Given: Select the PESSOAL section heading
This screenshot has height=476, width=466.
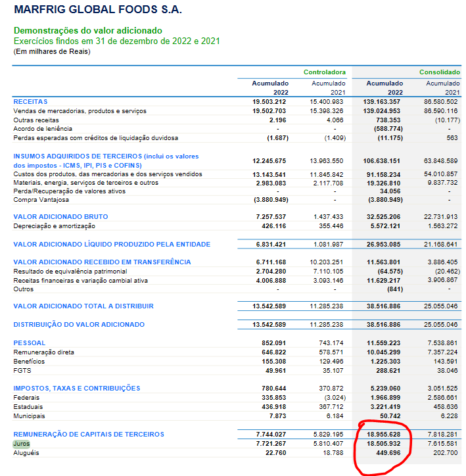Looking at the screenshot, I should tap(30, 343).
